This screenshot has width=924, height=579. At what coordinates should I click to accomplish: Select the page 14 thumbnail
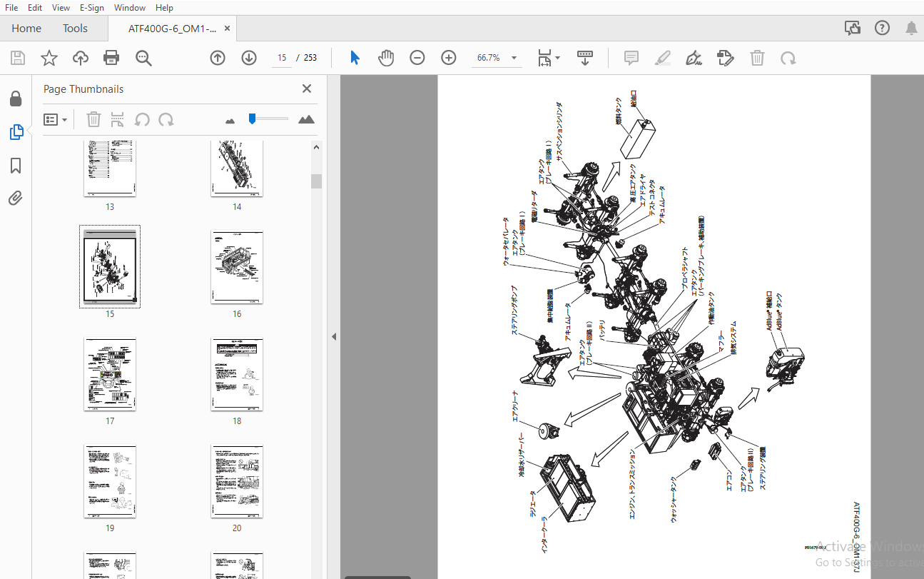click(237, 168)
